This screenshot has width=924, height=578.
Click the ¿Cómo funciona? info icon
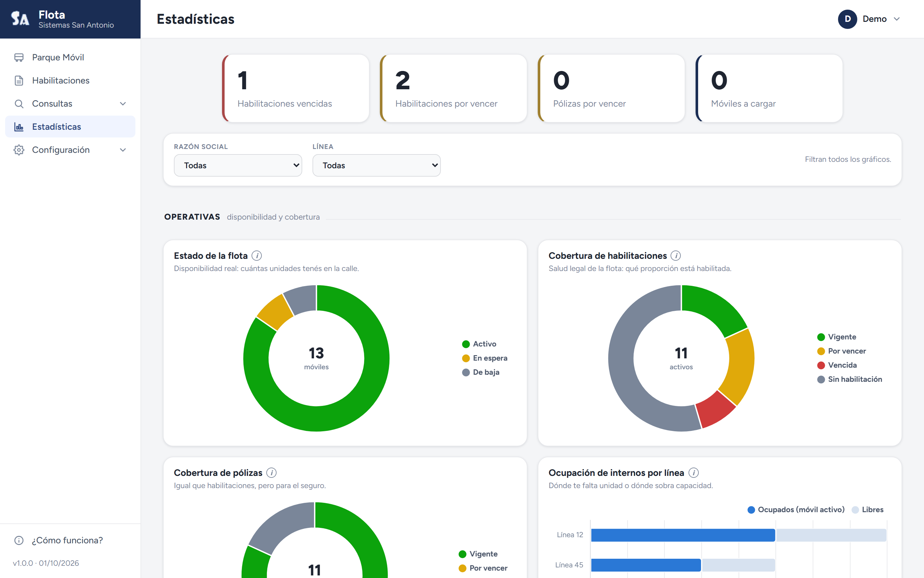(19, 540)
